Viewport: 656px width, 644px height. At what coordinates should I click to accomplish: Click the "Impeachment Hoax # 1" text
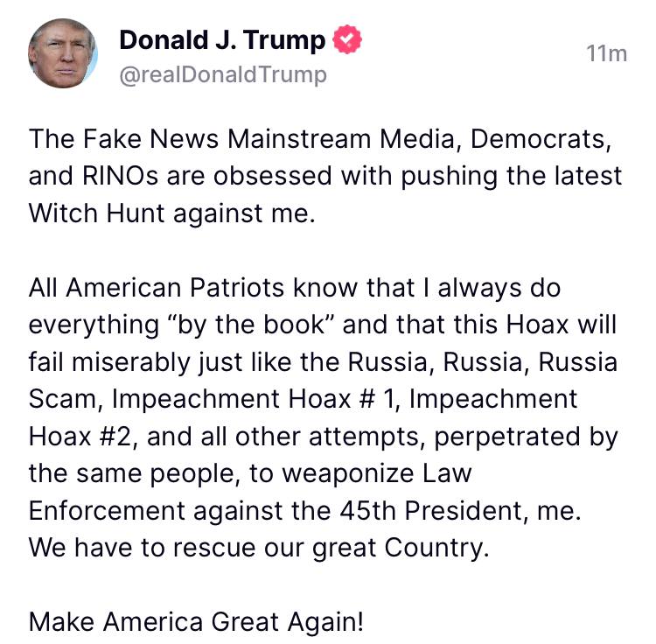coord(254,399)
